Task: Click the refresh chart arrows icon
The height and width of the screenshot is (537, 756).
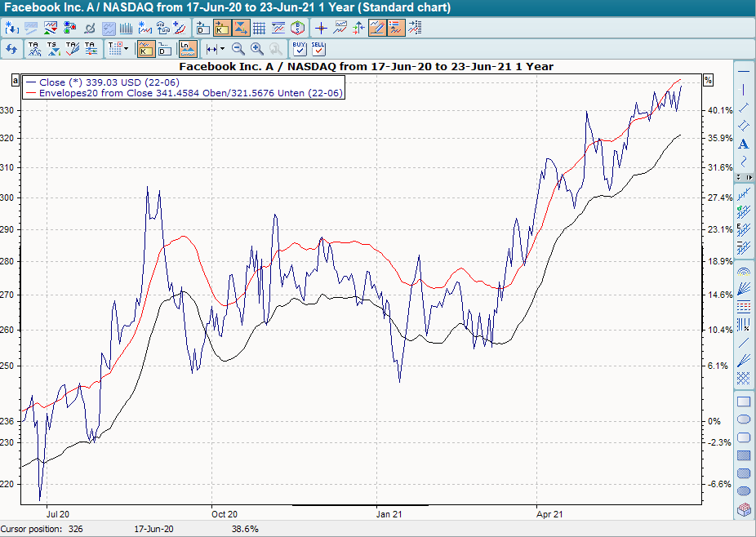Action: [x=11, y=49]
